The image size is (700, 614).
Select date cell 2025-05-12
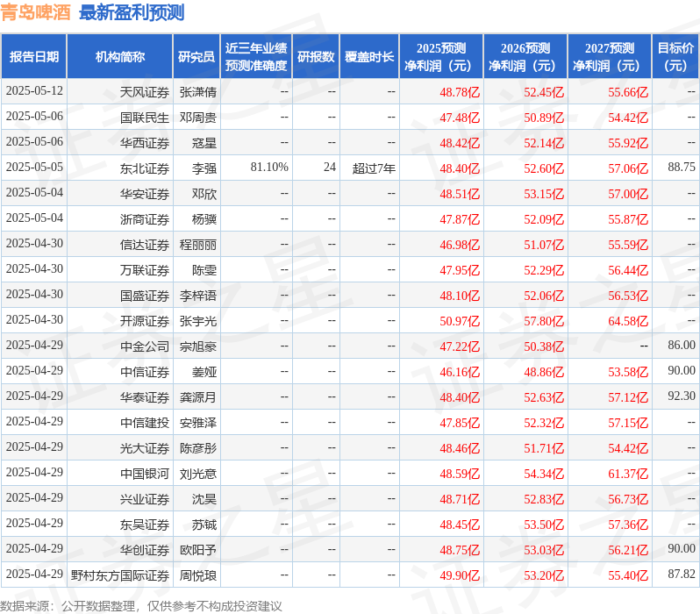coord(34,91)
